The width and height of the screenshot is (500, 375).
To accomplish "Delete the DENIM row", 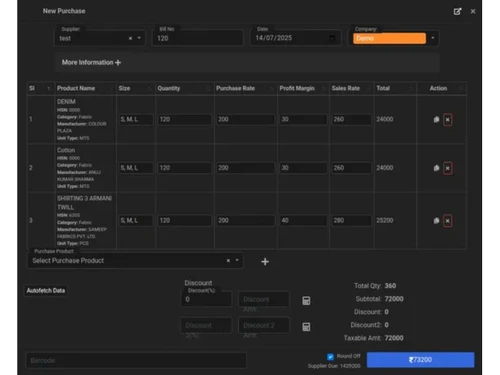I will 448,120.
